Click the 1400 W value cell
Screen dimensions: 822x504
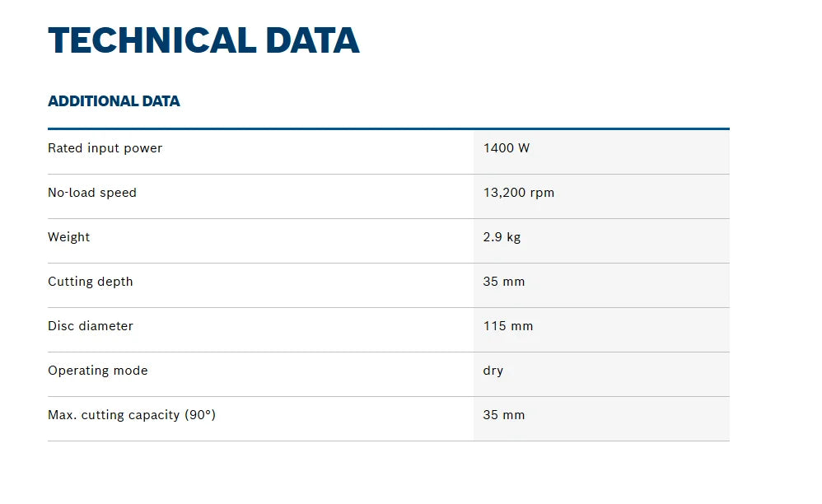click(x=601, y=152)
